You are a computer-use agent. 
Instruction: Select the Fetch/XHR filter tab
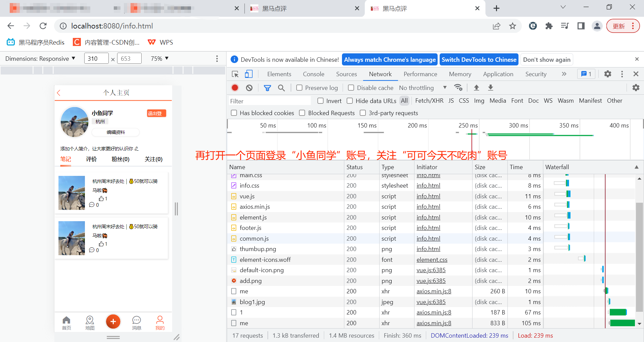(429, 100)
